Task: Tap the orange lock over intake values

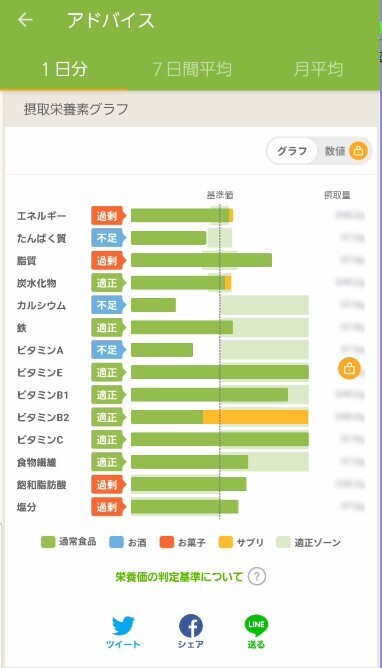Action: click(349, 369)
